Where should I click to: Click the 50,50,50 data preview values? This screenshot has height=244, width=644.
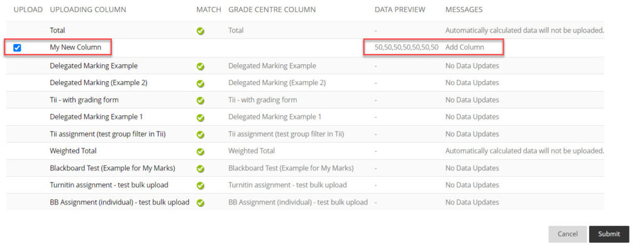(x=407, y=47)
